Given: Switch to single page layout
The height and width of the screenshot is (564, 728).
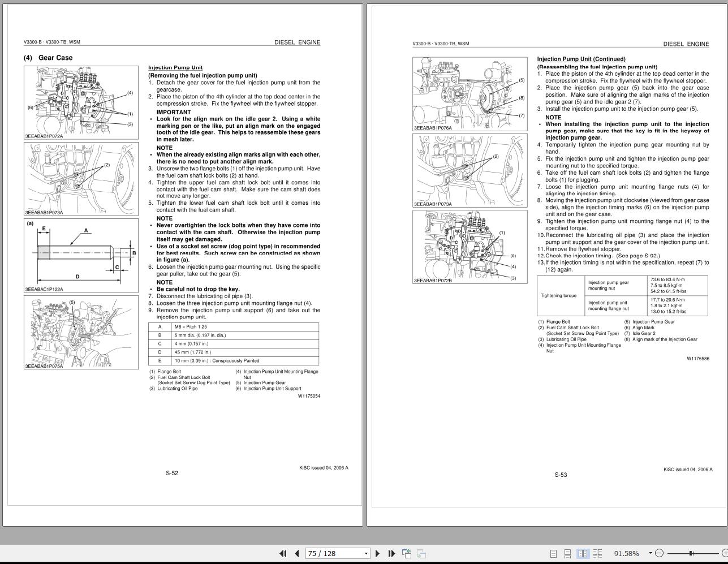Looking at the screenshot, I should [554, 553].
